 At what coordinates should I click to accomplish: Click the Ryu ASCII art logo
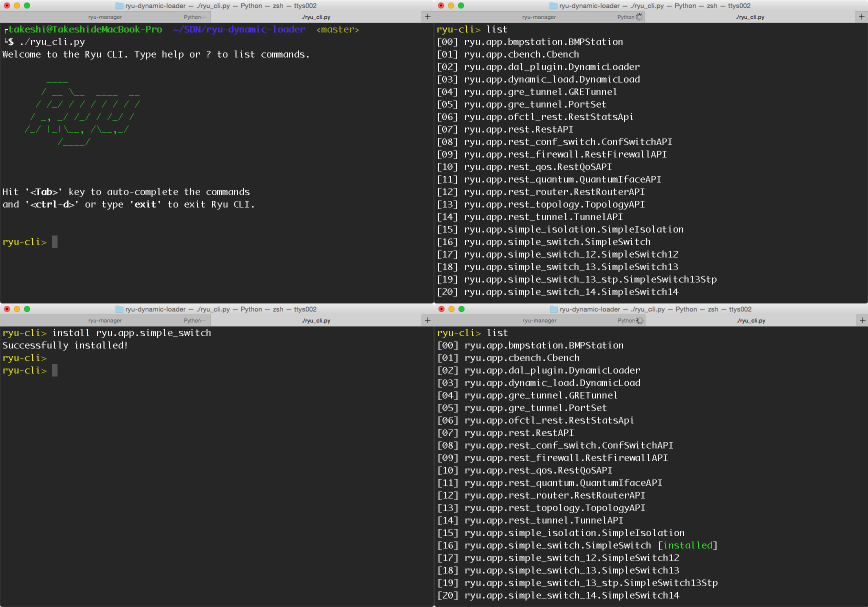82,112
